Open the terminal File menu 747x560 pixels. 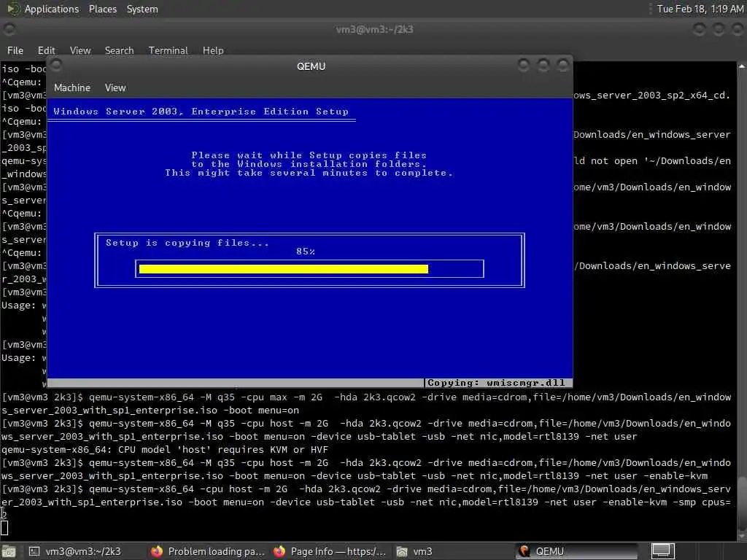point(15,50)
